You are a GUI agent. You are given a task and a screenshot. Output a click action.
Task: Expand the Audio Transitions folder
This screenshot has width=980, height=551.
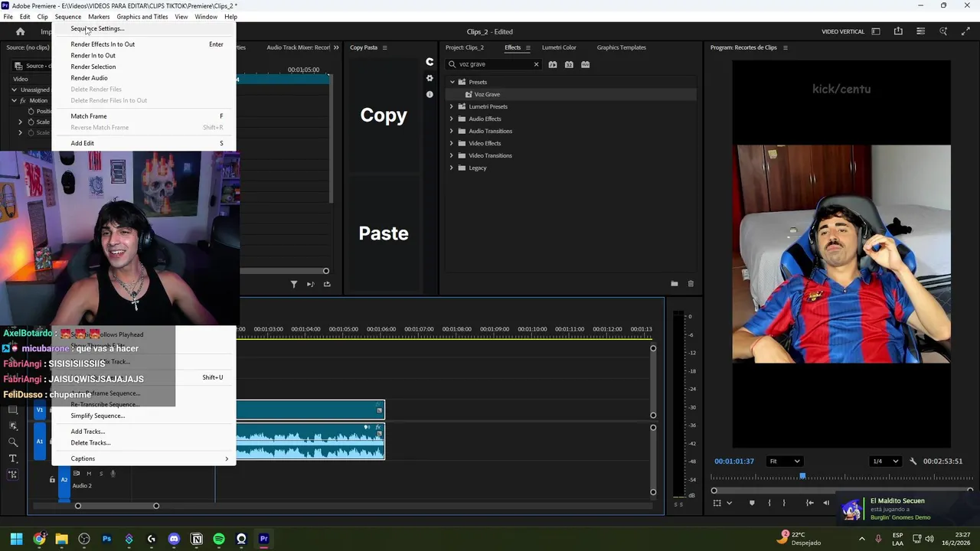point(452,131)
